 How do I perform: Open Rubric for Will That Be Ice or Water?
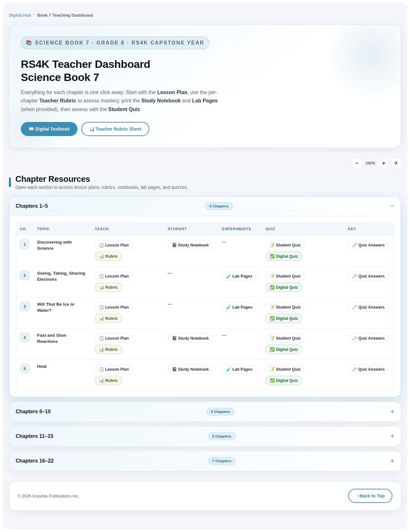tap(108, 318)
